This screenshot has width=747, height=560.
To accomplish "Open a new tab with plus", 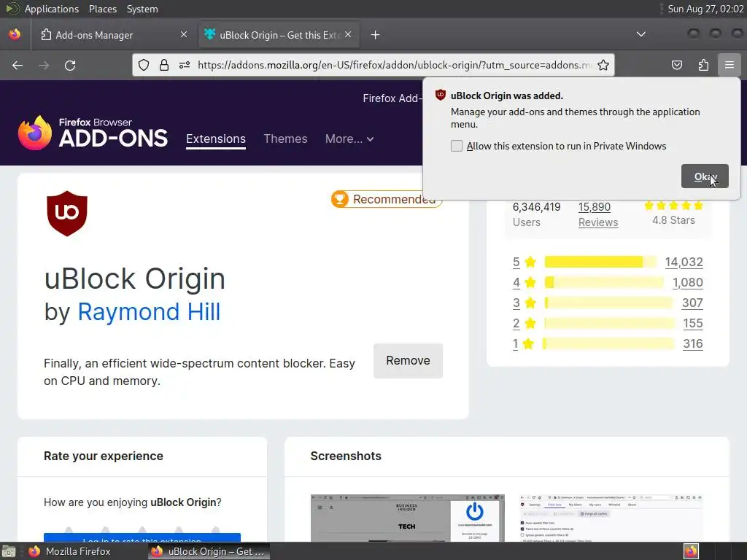I will click(376, 35).
